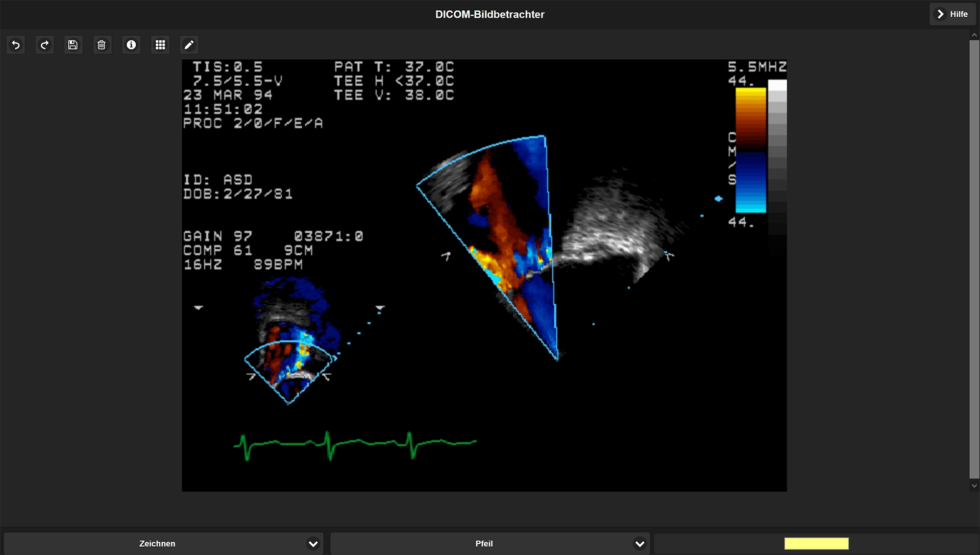The height and width of the screenshot is (555, 980).
Task: Click the Pfeil dropdown chevron arrow
Action: 639,544
